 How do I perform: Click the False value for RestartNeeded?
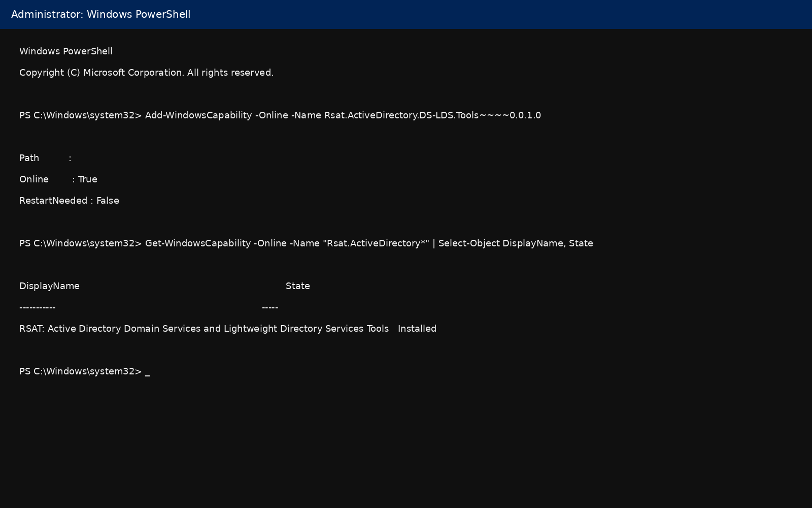click(108, 201)
